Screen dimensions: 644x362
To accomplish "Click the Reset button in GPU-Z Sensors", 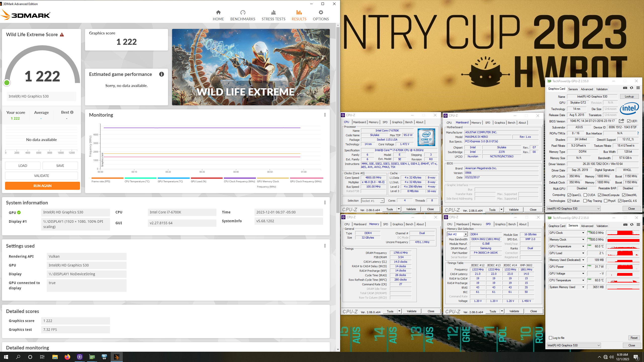I will coord(634,338).
